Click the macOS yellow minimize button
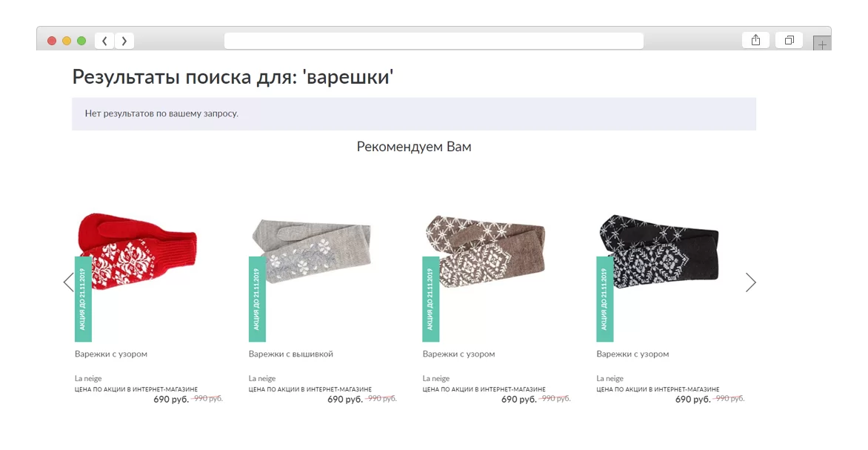The image size is (868, 450). pos(67,41)
